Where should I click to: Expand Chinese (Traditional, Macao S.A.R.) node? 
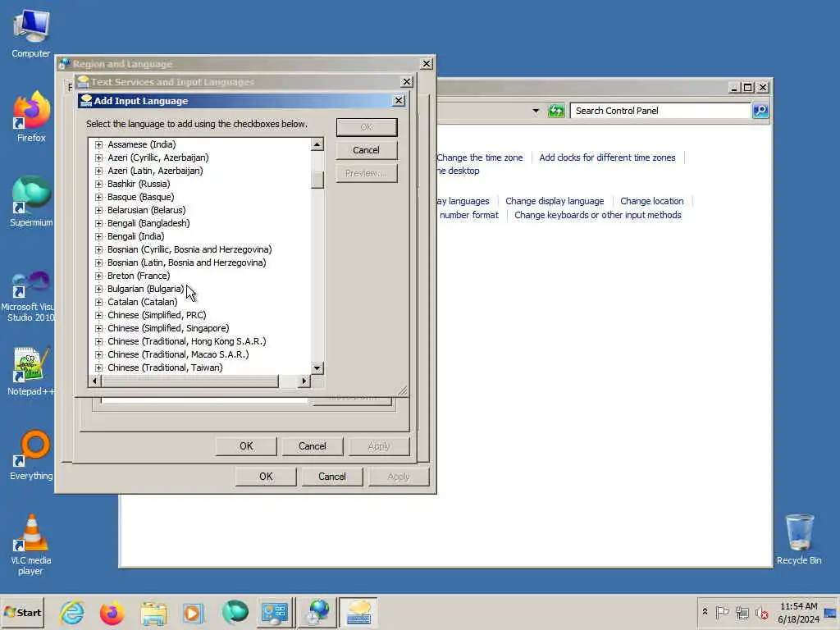tap(98, 354)
